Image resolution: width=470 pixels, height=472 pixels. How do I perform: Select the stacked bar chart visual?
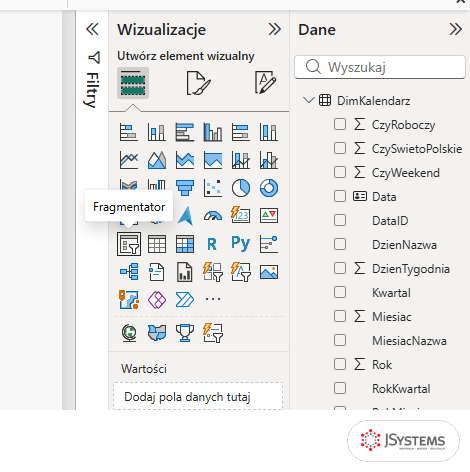tap(129, 132)
